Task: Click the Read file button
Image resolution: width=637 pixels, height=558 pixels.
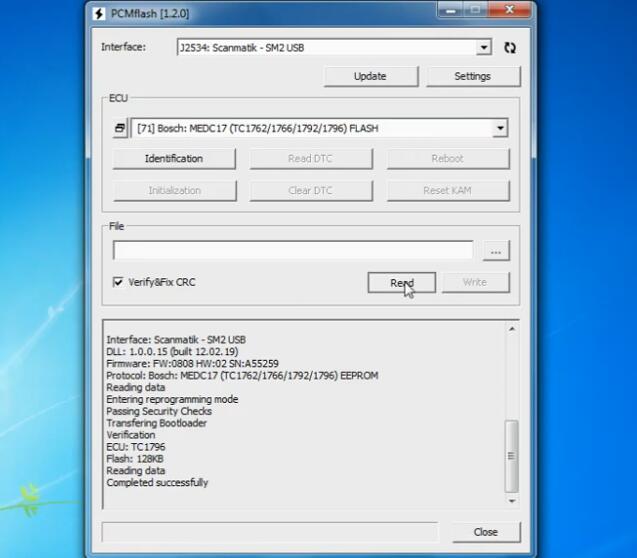Action: click(402, 282)
